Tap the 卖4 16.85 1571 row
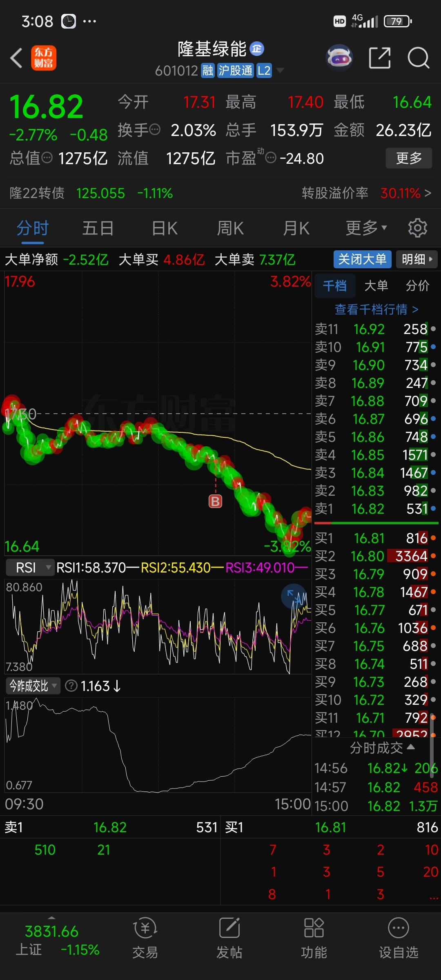Image resolution: width=441 pixels, height=980 pixels. point(375,455)
